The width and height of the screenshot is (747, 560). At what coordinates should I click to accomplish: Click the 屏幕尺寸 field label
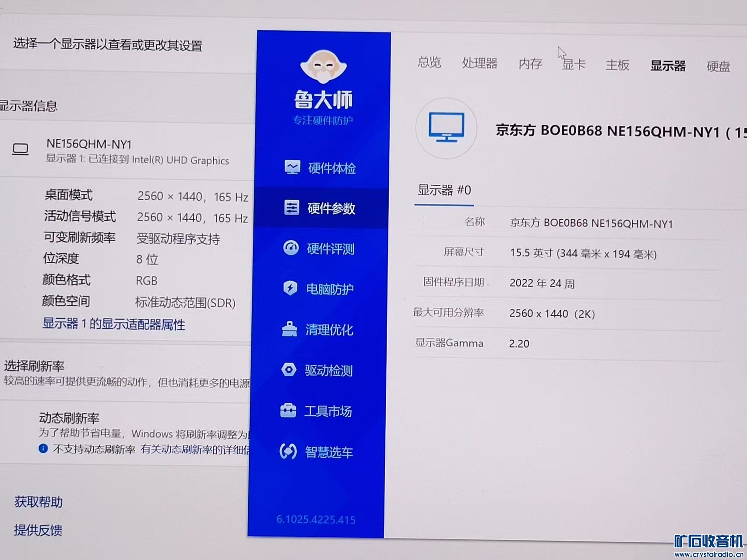coord(464,252)
